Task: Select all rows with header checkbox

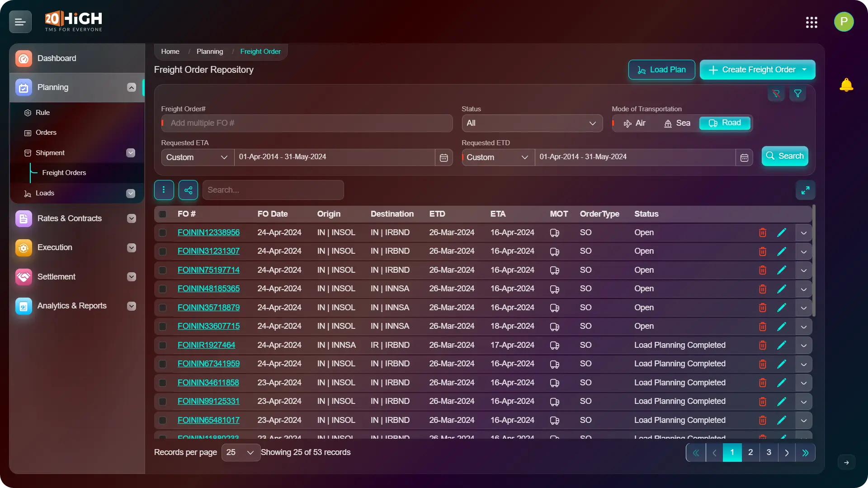Action: [x=163, y=214]
